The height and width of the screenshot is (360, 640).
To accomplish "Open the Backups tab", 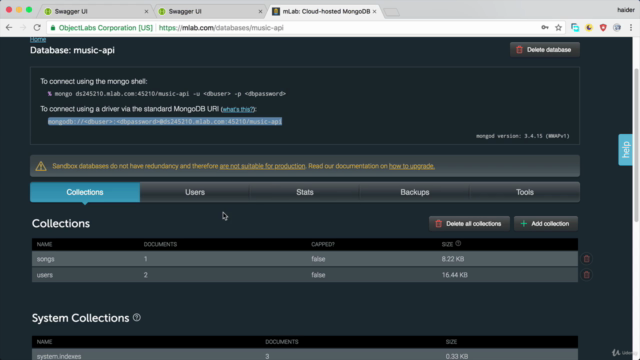I will coord(415,192).
